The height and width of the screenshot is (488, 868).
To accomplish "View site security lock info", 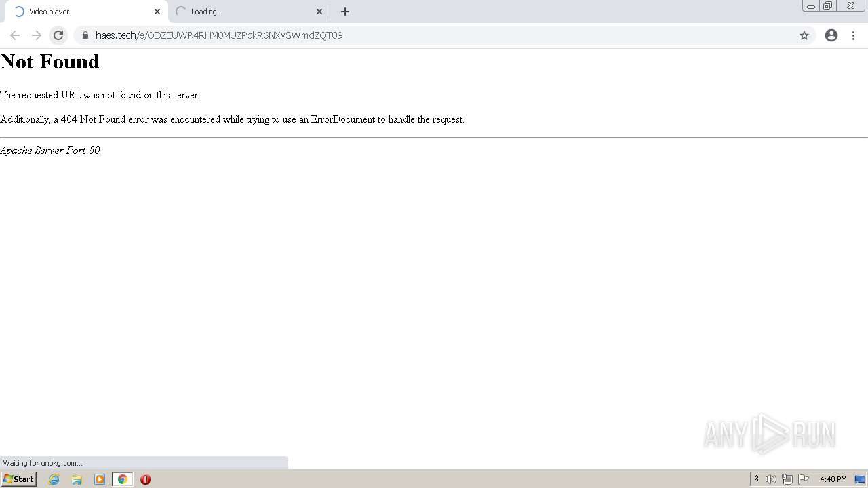I will pos(85,35).
